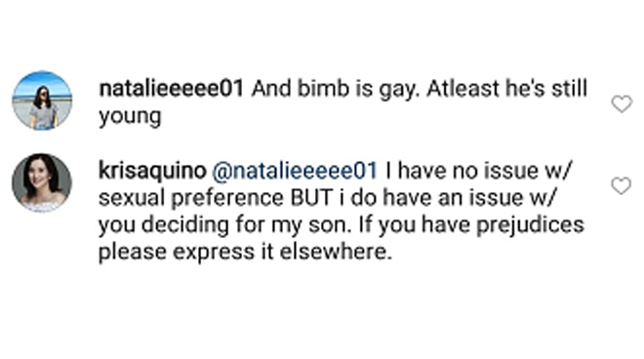644x359 pixels.
Task: Select the text 'And bimb is gay'
Action: [336, 90]
